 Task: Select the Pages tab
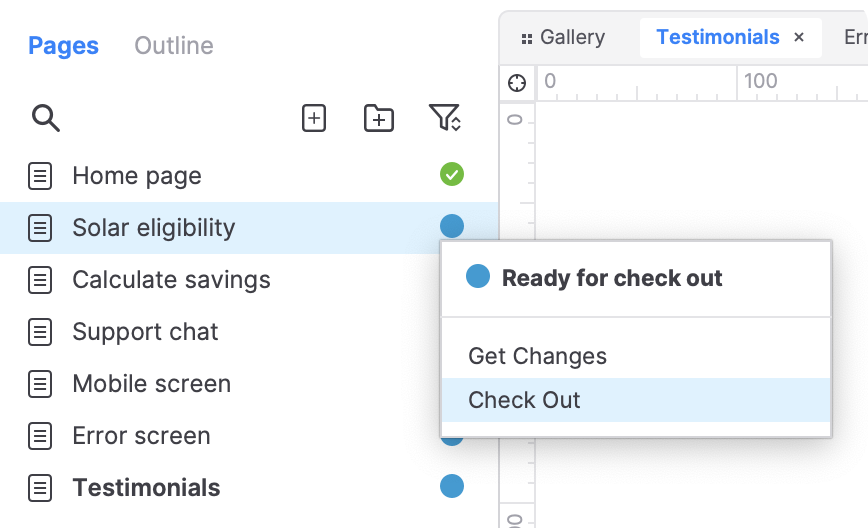(x=63, y=46)
